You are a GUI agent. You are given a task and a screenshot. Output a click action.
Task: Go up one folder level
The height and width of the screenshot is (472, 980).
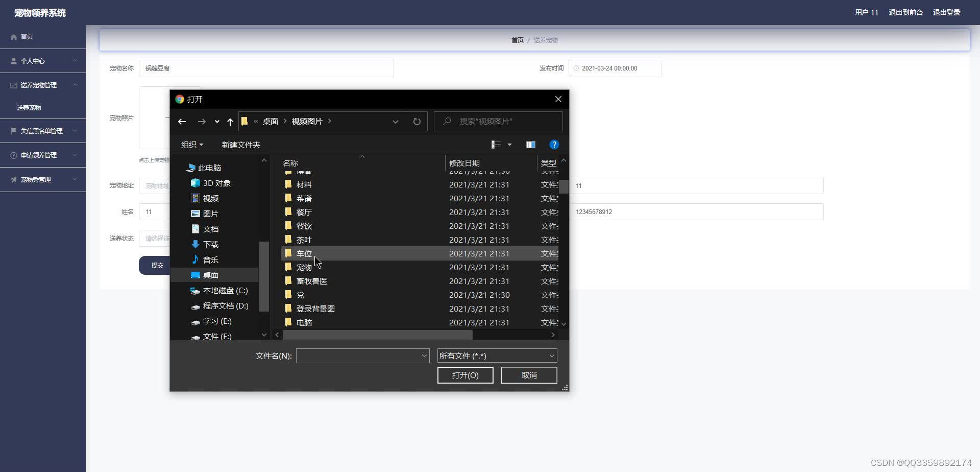pos(230,122)
